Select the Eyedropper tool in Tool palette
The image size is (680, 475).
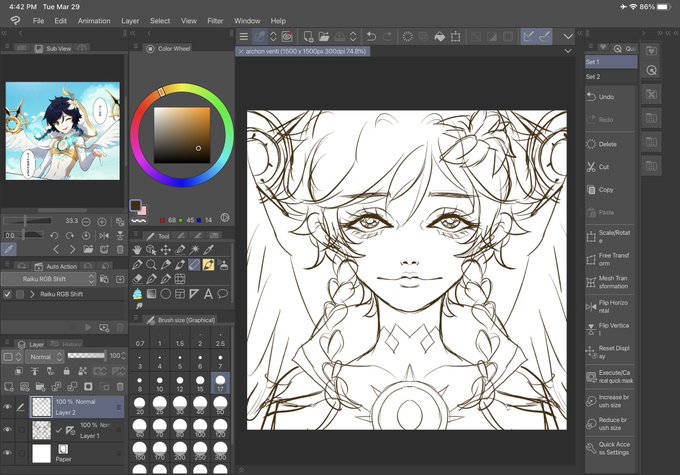pos(209,249)
